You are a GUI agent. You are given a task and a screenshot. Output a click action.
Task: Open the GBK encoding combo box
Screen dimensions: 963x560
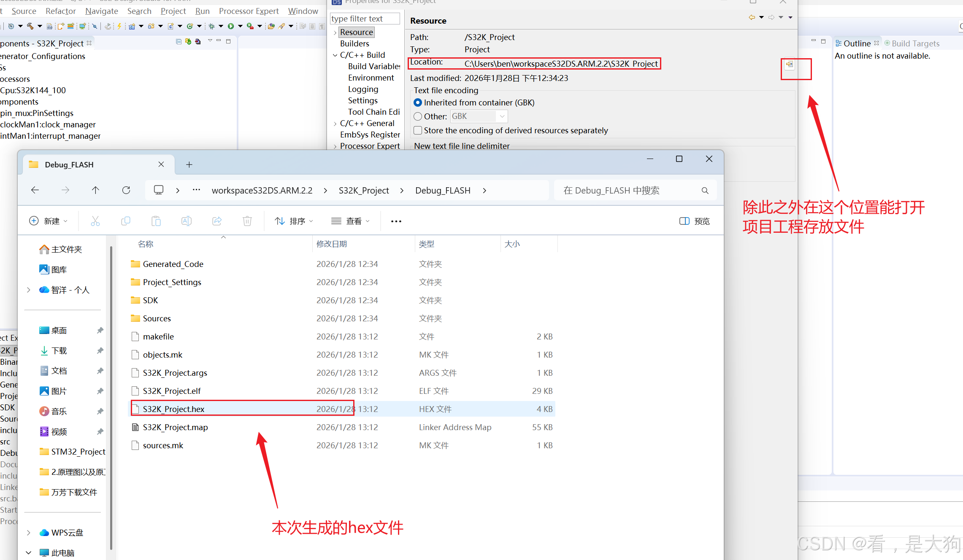click(502, 116)
